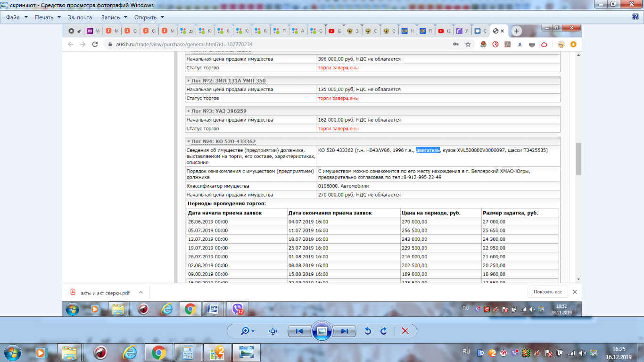Fit image to window with actual size icon

272,331
